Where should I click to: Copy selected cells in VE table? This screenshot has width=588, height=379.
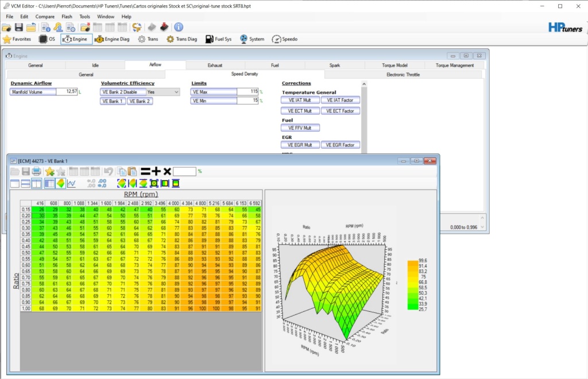click(122, 172)
